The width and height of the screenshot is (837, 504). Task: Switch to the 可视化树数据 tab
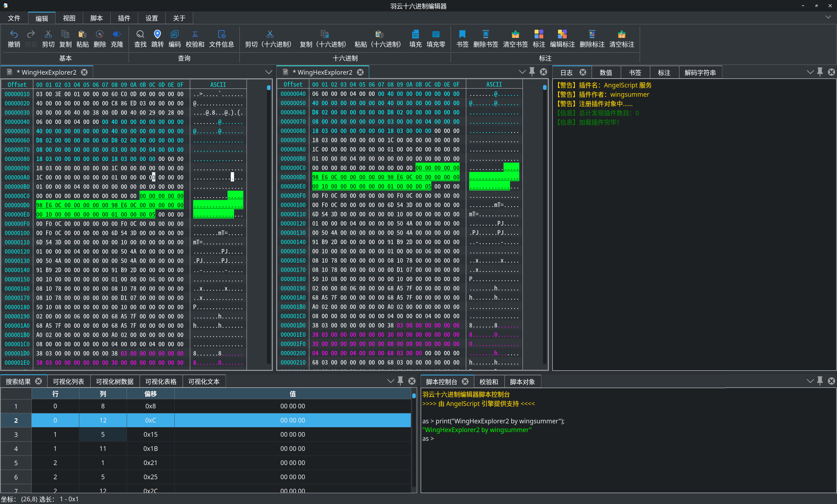[114, 381]
